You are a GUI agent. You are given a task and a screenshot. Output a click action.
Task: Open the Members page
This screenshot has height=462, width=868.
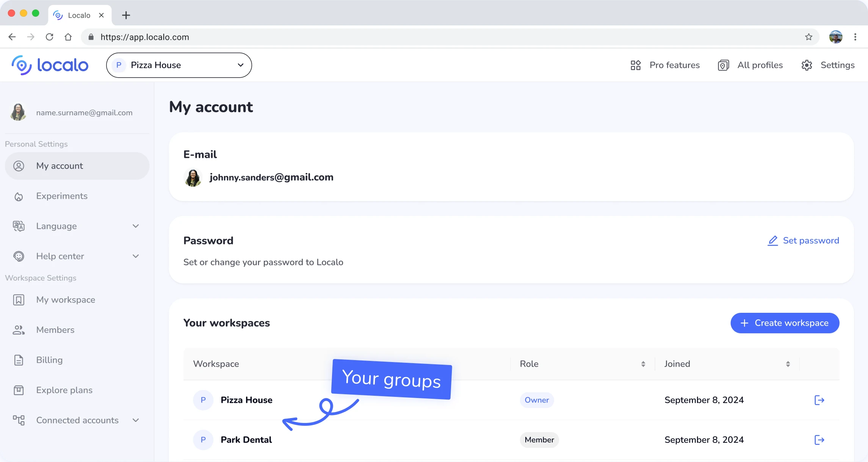point(55,330)
